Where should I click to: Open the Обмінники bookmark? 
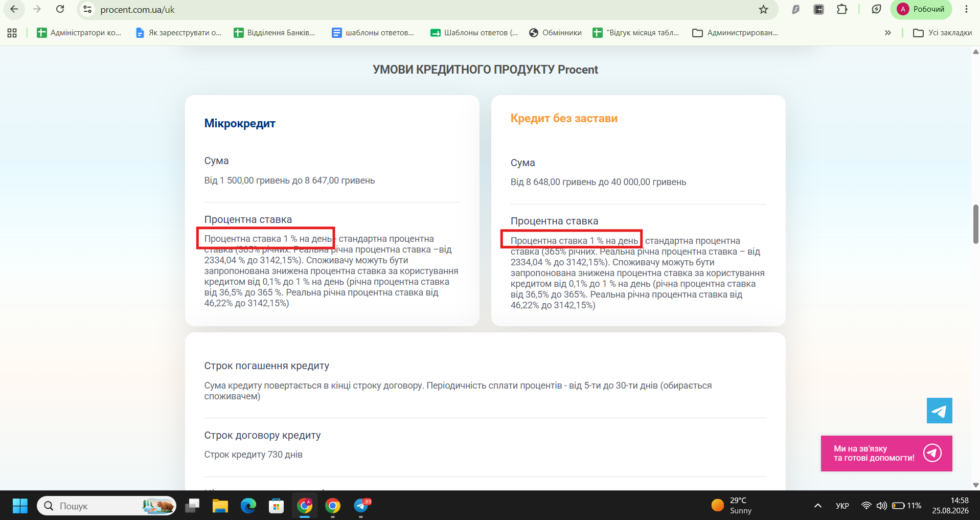pos(555,33)
